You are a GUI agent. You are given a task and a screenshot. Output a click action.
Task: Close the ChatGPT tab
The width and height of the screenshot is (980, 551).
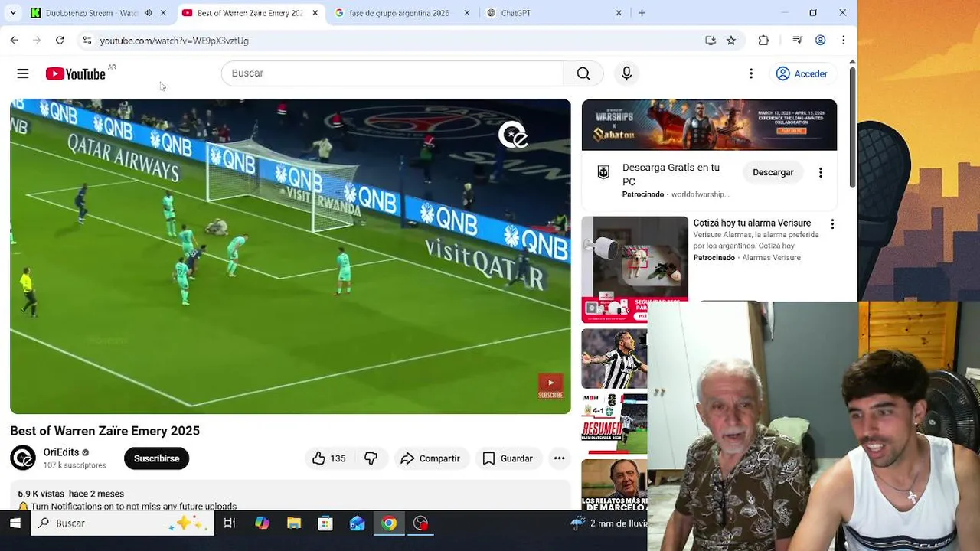[619, 13]
